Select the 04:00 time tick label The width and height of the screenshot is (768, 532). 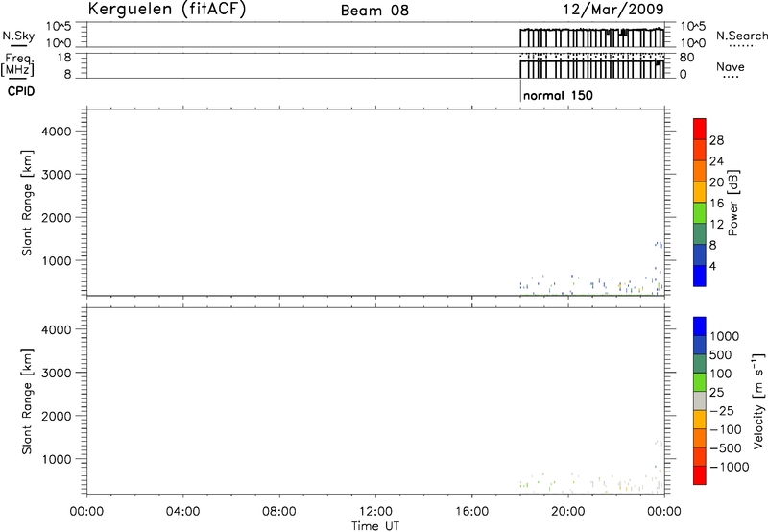[x=182, y=512]
